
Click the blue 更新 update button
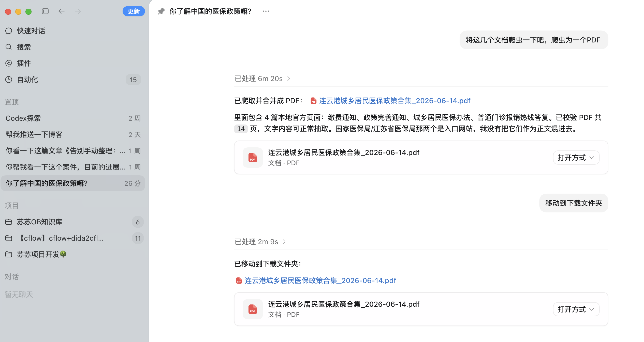[x=134, y=11]
